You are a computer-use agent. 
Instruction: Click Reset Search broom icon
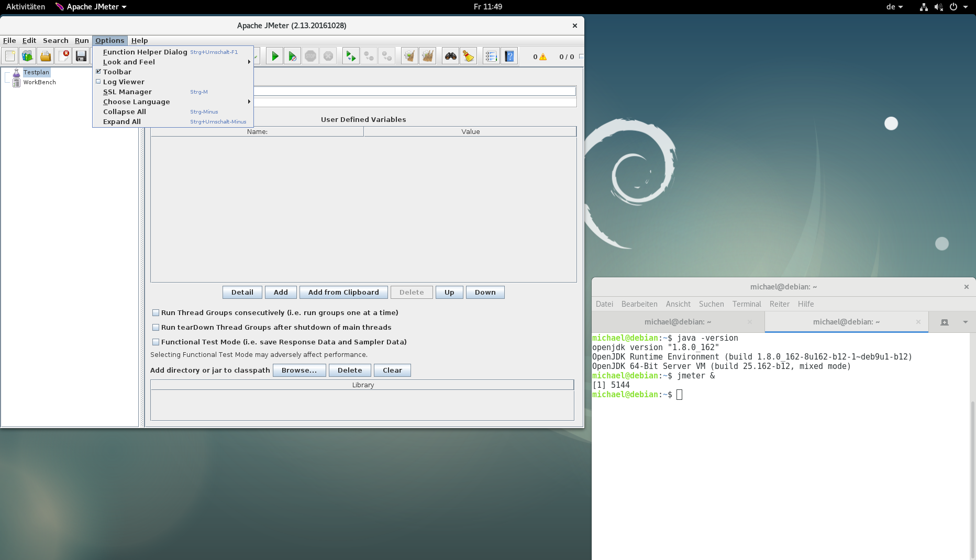[468, 56]
